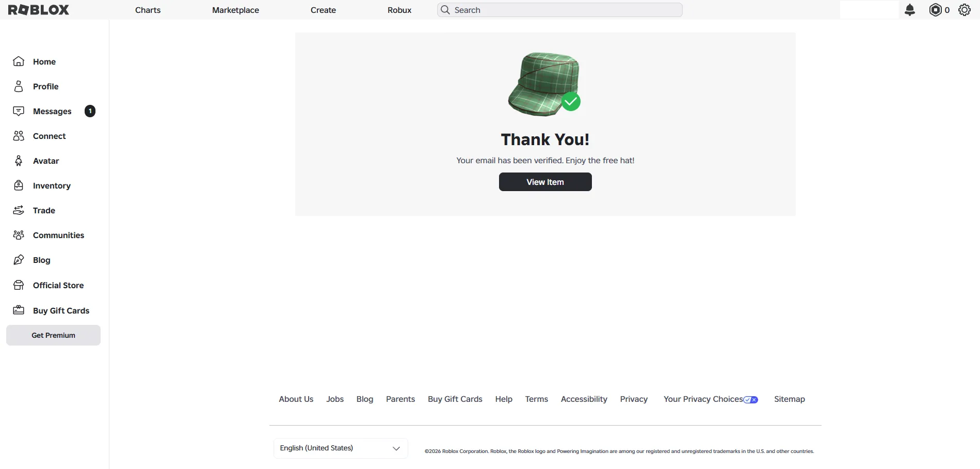This screenshot has width=980, height=469.
Task: Click the Get Premium button
Action: (x=53, y=335)
